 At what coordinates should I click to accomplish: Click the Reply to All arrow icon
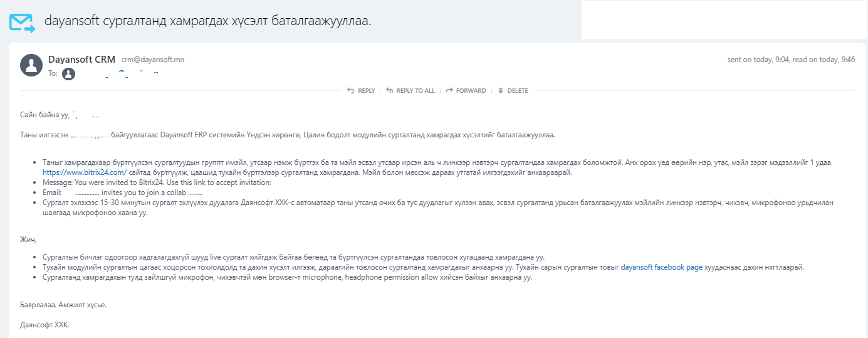(x=390, y=90)
